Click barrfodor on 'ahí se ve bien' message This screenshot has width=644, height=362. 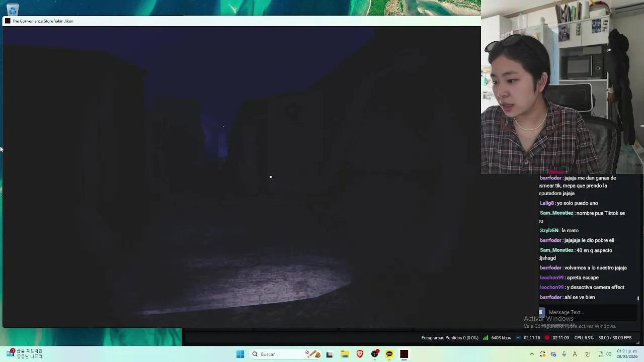(x=550, y=297)
